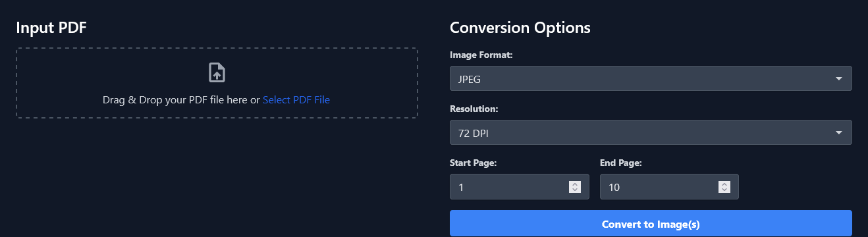Viewport: 868px width, 237px height.
Task: Click the Start Page label
Action: tap(473, 163)
